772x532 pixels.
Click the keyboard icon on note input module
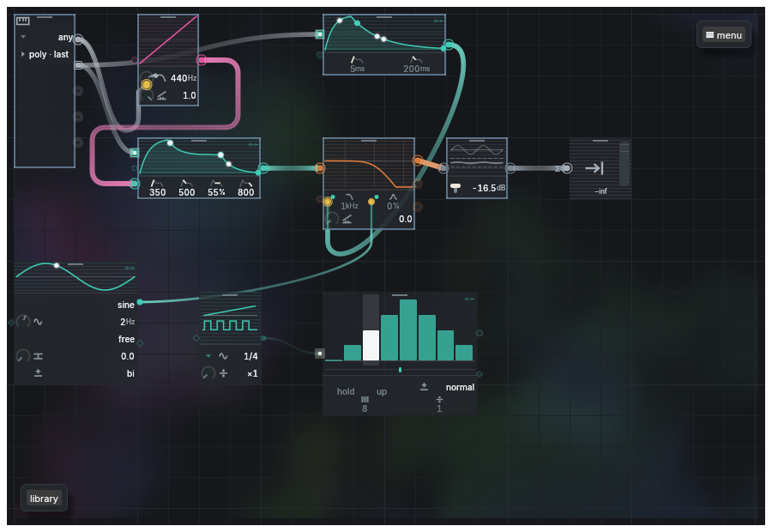tap(22, 21)
